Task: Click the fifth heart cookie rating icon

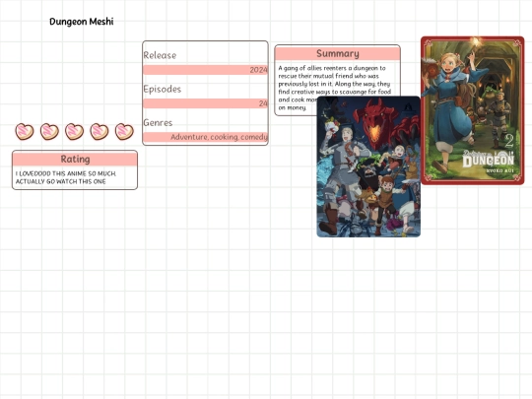Action: pos(124,131)
